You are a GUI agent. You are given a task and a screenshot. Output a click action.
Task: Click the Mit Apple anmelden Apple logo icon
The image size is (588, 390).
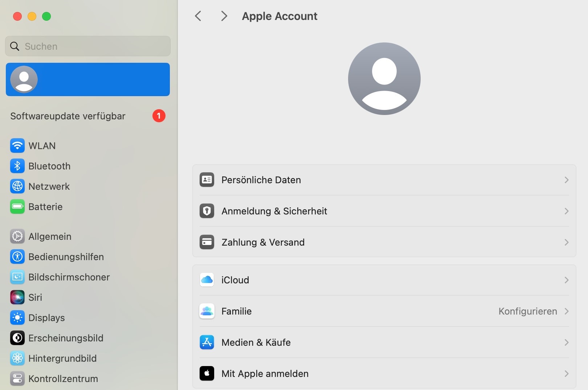click(x=207, y=374)
